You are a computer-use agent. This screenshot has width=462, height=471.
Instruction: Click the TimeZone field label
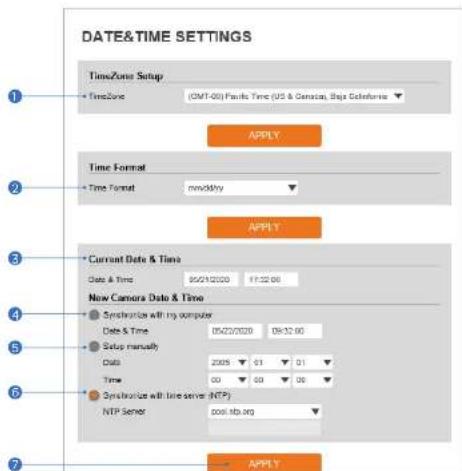[107, 96]
